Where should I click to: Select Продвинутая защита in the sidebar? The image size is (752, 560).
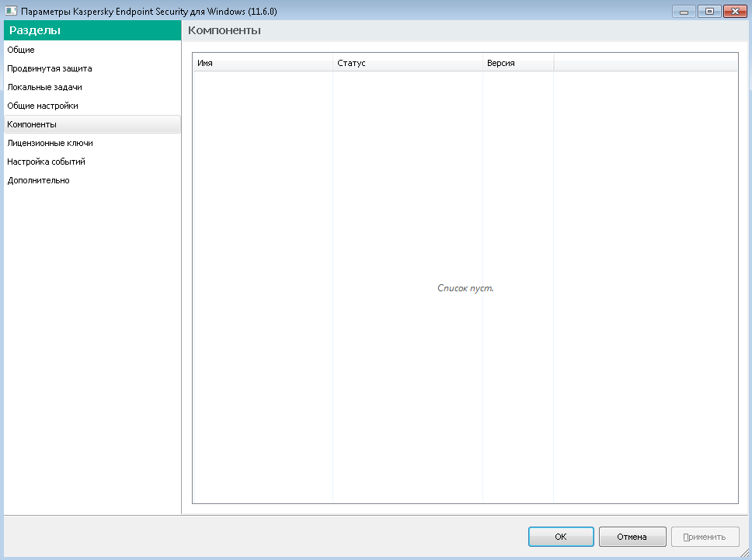coord(50,68)
